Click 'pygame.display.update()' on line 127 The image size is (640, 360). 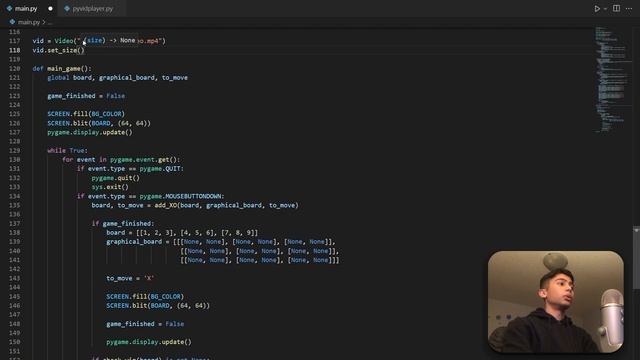(x=90, y=132)
